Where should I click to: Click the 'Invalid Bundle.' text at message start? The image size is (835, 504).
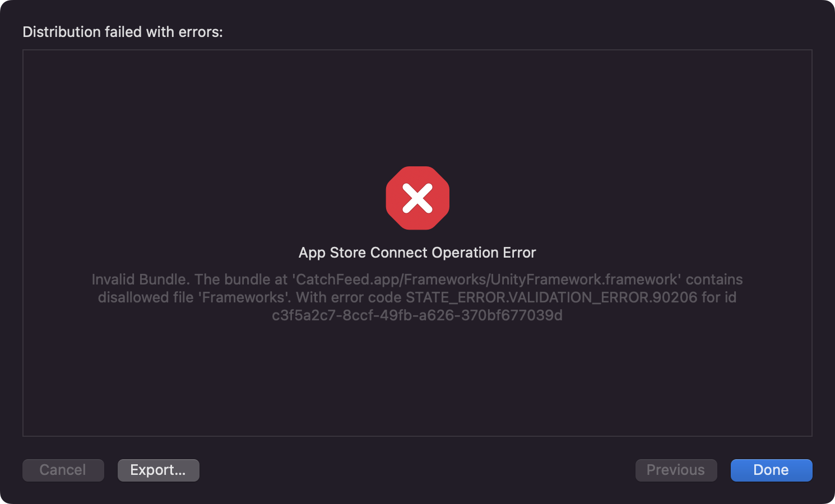(x=141, y=279)
